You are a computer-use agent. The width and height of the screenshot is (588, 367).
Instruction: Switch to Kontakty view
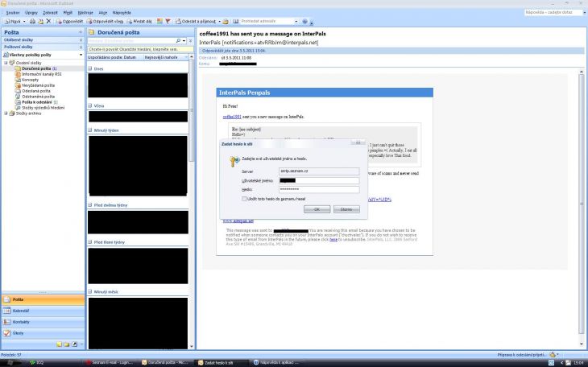(x=43, y=322)
